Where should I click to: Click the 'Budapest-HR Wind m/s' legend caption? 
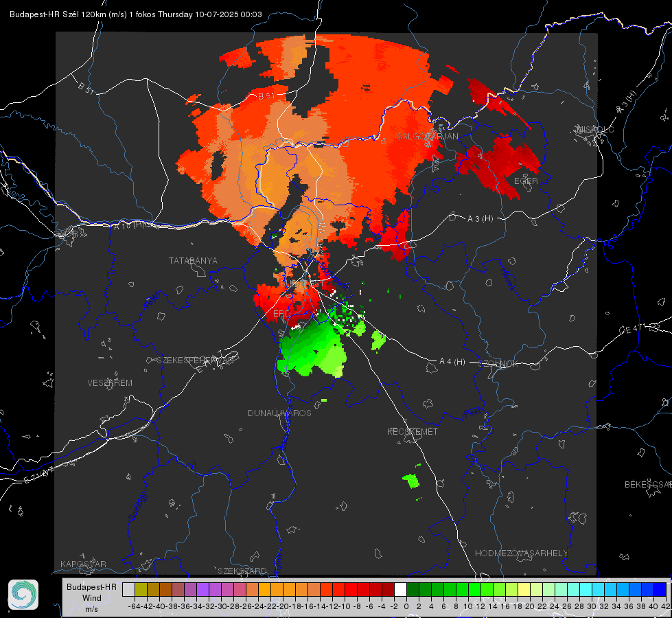(92, 597)
